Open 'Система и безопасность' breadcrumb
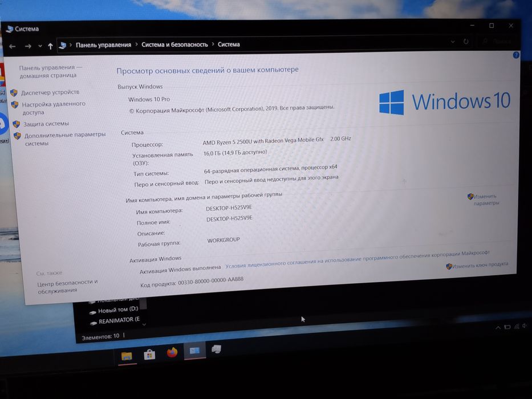The height and width of the screenshot is (399, 532). [x=174, y=44]
